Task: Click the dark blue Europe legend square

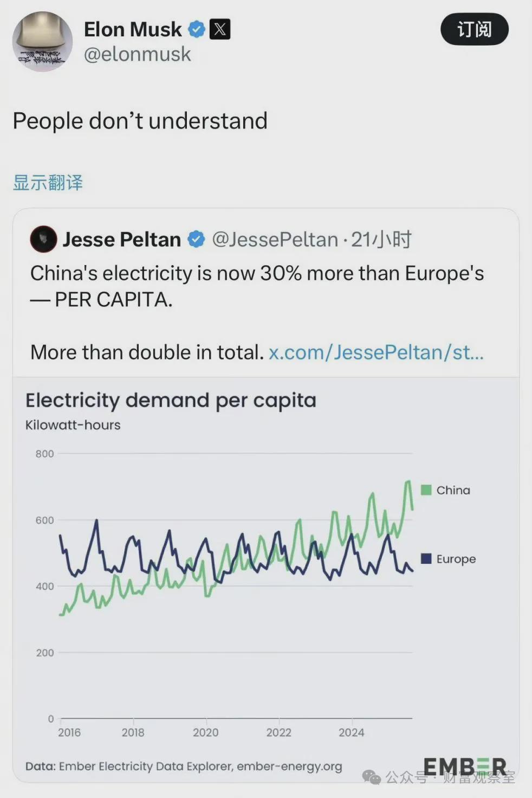Action: (x=426, y=558)
